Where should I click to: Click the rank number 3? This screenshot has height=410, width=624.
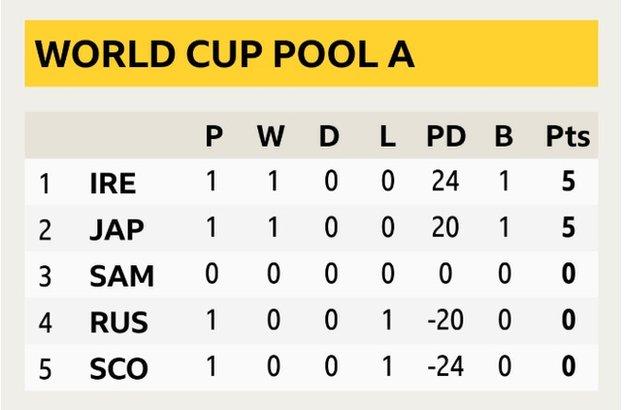coord(44,276)
